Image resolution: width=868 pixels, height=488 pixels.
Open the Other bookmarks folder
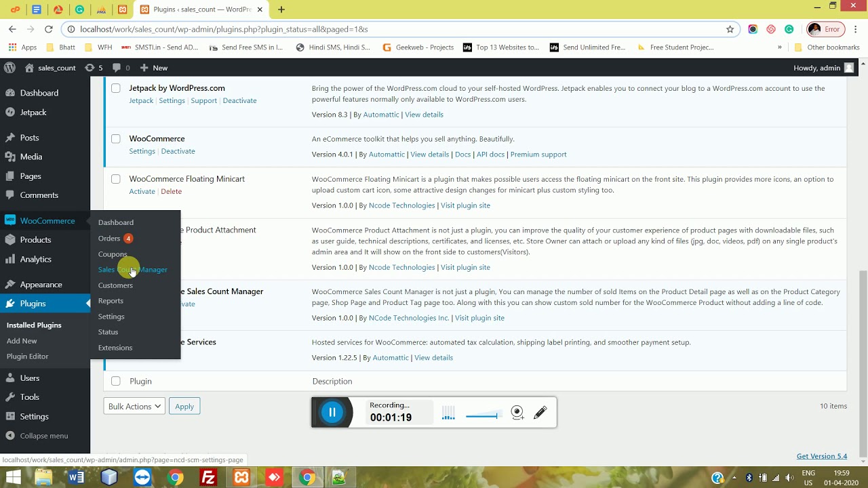827,47
